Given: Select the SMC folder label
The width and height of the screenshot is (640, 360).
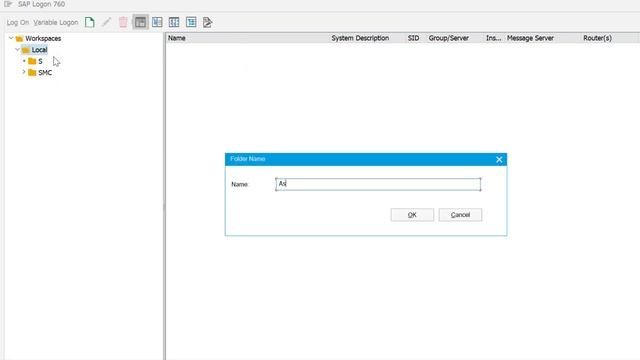Looking at the screenshot, I should click(45, 73).
